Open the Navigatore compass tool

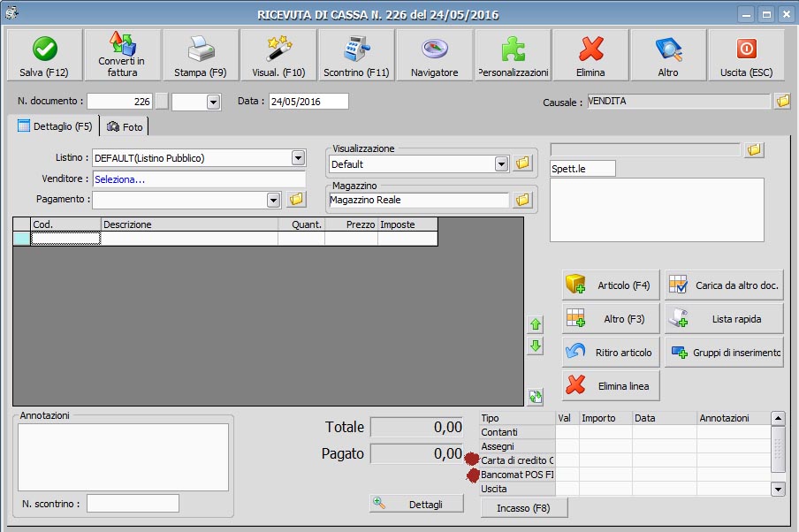pyautogui.click(x=434, y=55)
